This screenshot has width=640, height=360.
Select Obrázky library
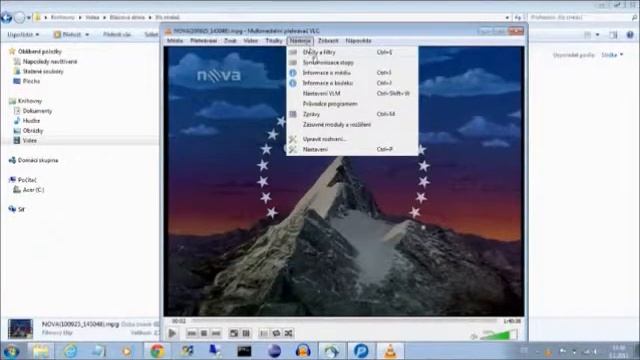(x=33, y=131)
